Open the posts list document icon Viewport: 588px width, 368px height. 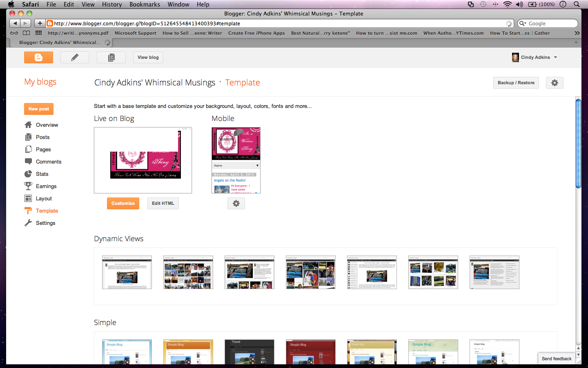point(111,58)
